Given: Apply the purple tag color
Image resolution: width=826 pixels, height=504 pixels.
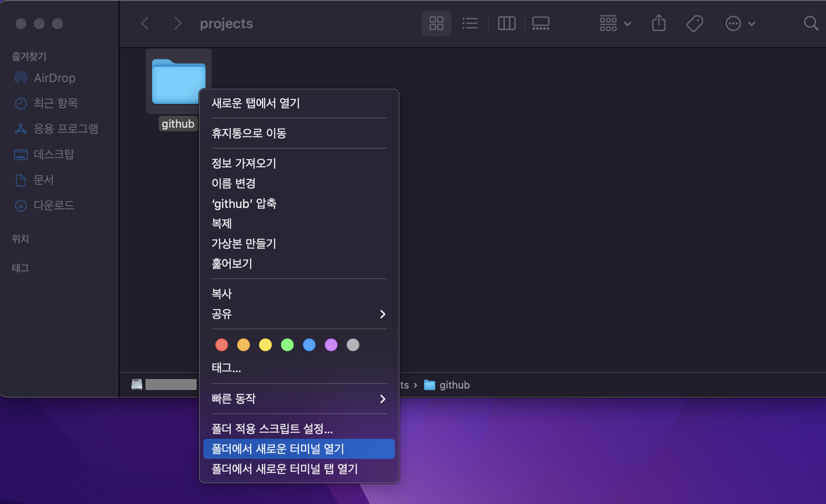Looking at the screenshot, I should (x=331, y=345).
